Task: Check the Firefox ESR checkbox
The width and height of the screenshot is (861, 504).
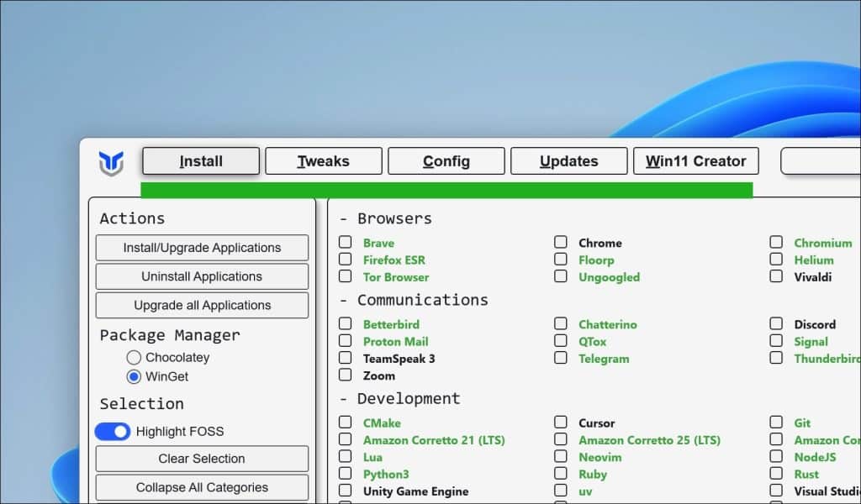Action: coord(345,259)
